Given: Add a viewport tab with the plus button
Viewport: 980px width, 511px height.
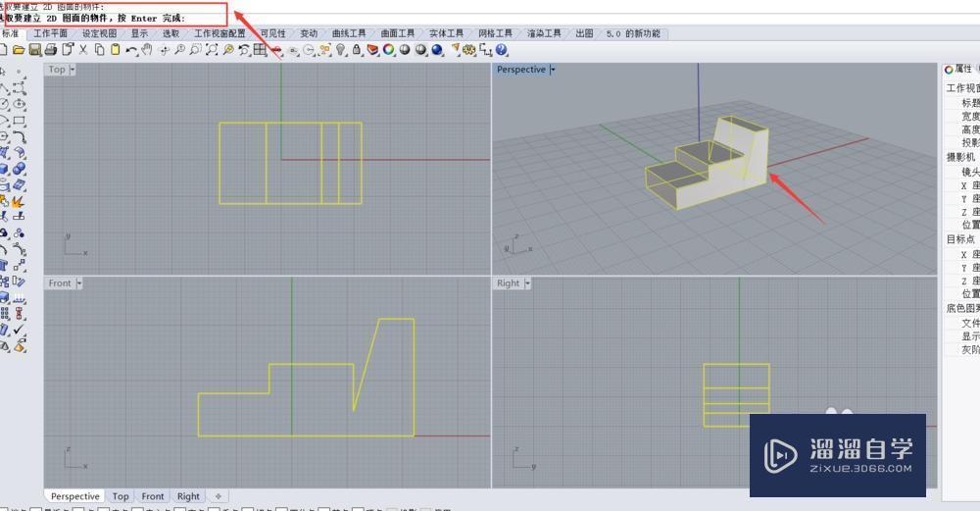Looking at the screenshot, I should [219, 496].
